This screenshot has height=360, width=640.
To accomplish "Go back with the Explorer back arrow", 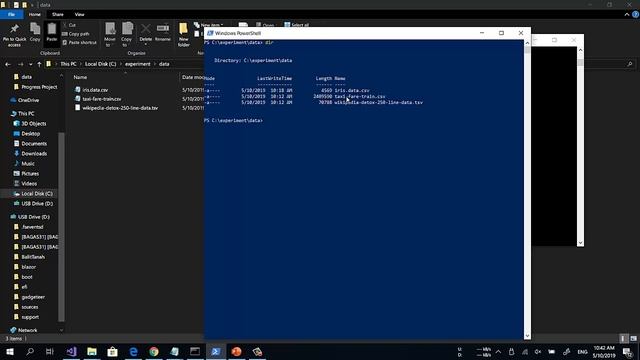I will tap(8, 64).
